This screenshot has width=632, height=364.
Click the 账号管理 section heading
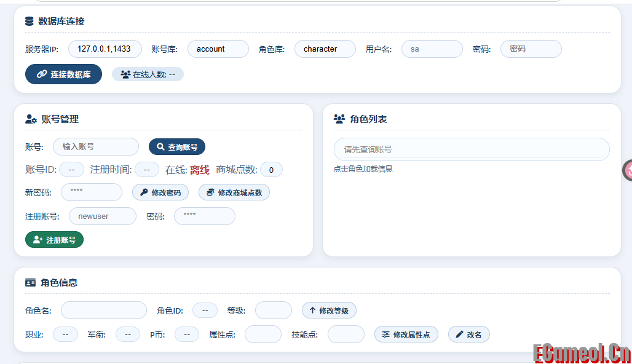tap(60, 119)
